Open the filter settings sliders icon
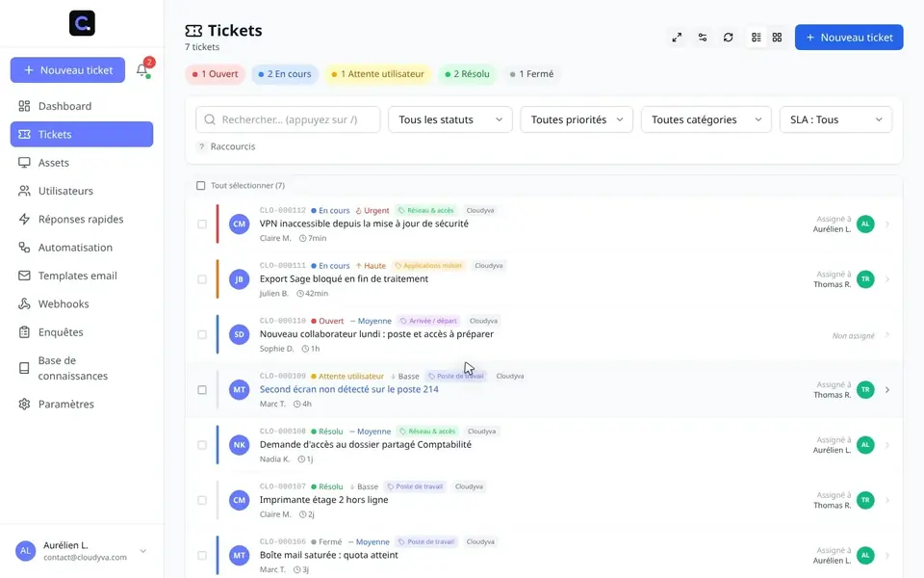Image resolution: width=924 pixels, height=578 pixels. pos(703,38)
